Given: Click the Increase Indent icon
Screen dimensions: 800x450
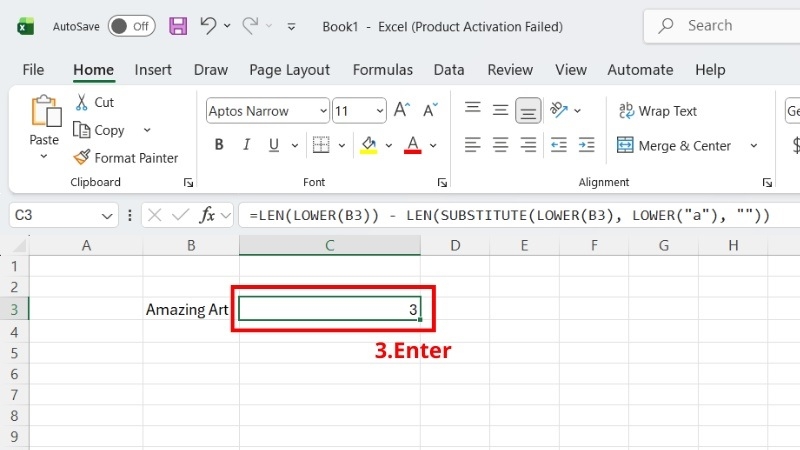Looking at the screenshot, I should [x=586, y=145].
